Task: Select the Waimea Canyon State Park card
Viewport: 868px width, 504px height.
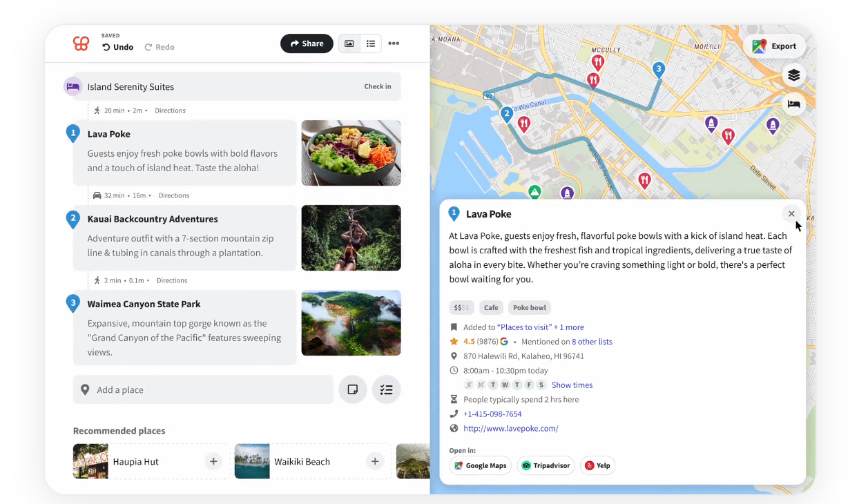Action: [185, 327]
